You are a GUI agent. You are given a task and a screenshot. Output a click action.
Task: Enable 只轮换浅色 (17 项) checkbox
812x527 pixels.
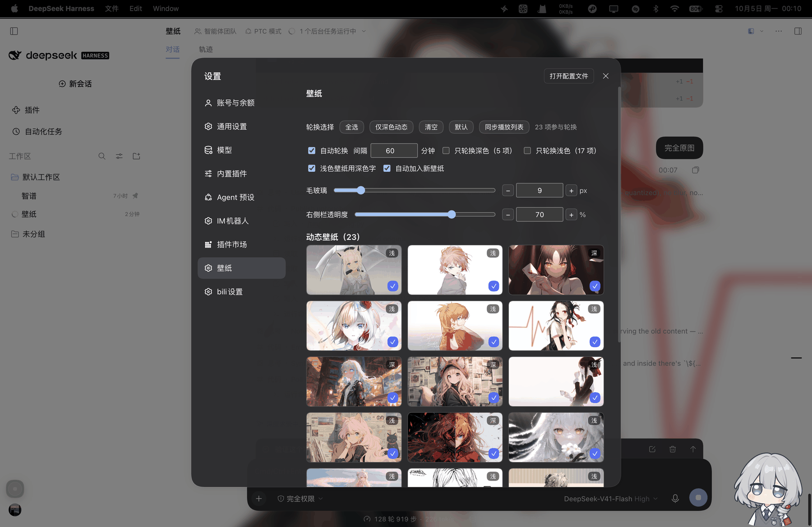tap(527, 151)
